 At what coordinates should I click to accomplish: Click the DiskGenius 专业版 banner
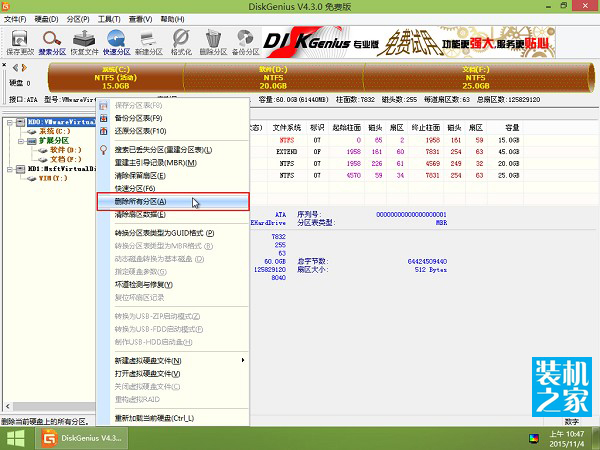(409, 42)
